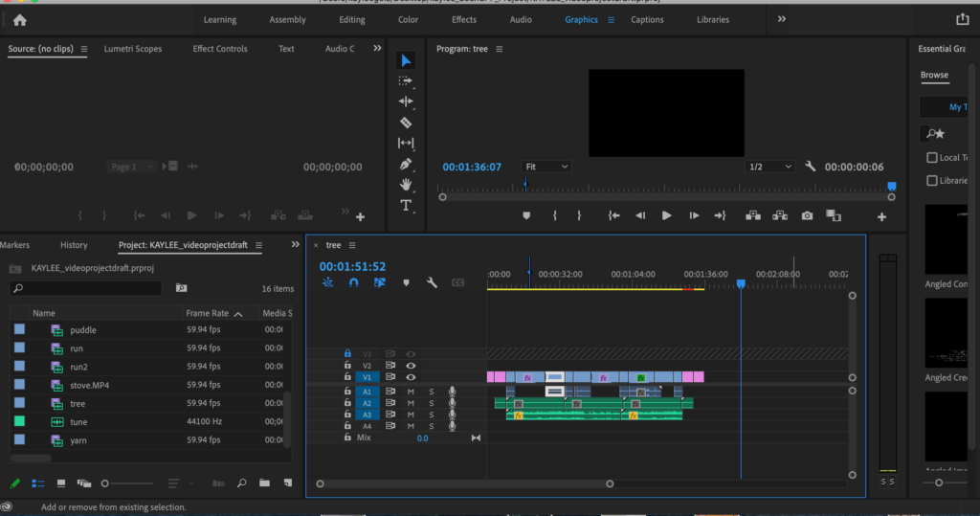Open Home screen via house icon
This screenshot has height=516, width=980.
(19, 19)
